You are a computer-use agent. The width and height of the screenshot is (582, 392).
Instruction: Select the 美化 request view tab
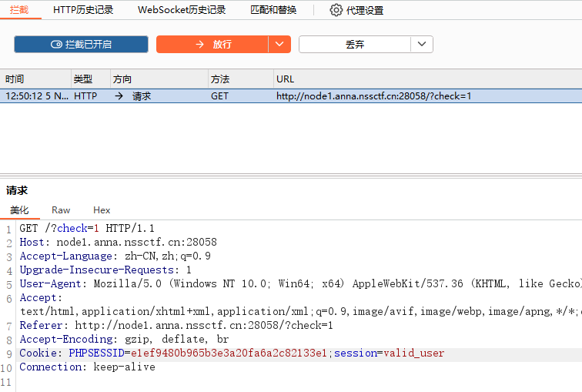19,209
